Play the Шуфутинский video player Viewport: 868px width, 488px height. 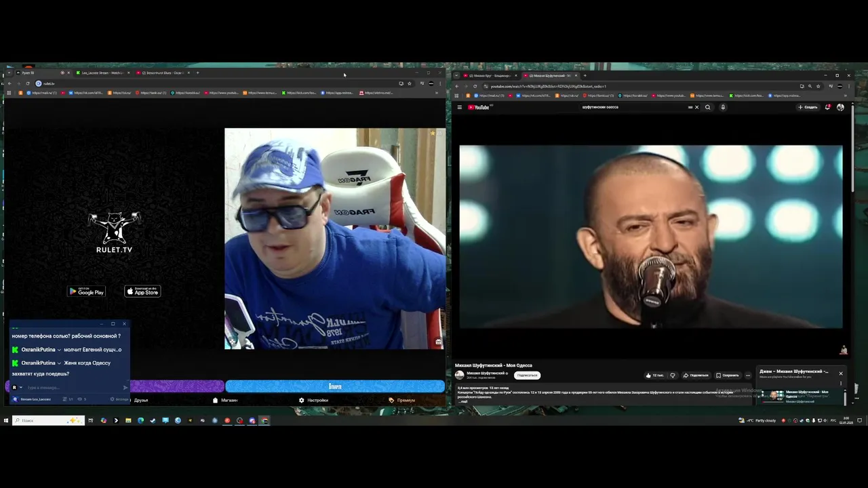pyautogui.click(x=651, y=237)
